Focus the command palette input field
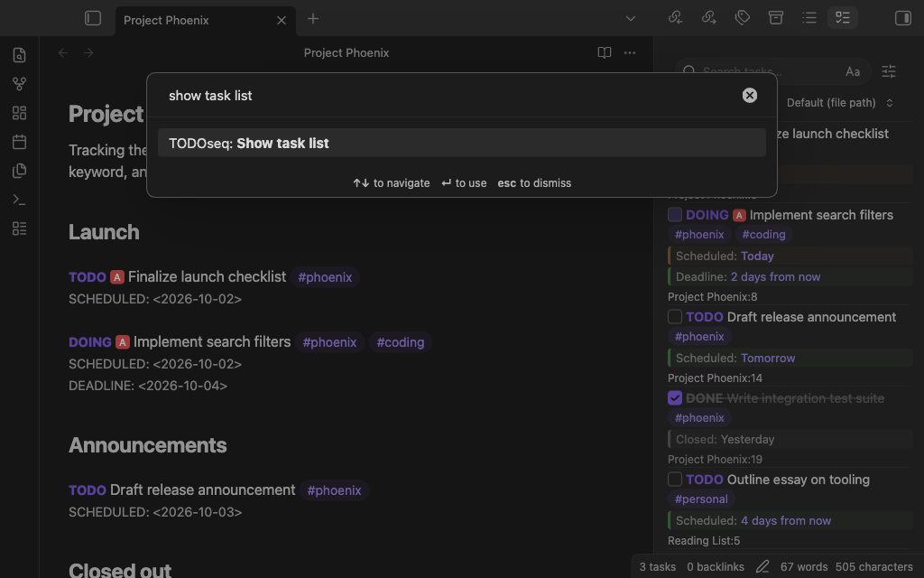 (x=451, y=95)
